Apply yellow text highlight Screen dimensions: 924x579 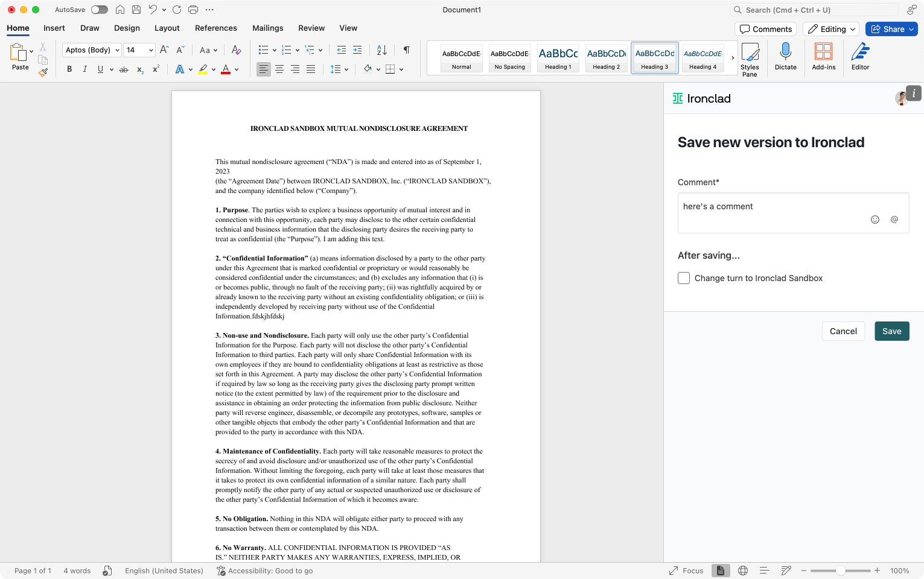203,69
